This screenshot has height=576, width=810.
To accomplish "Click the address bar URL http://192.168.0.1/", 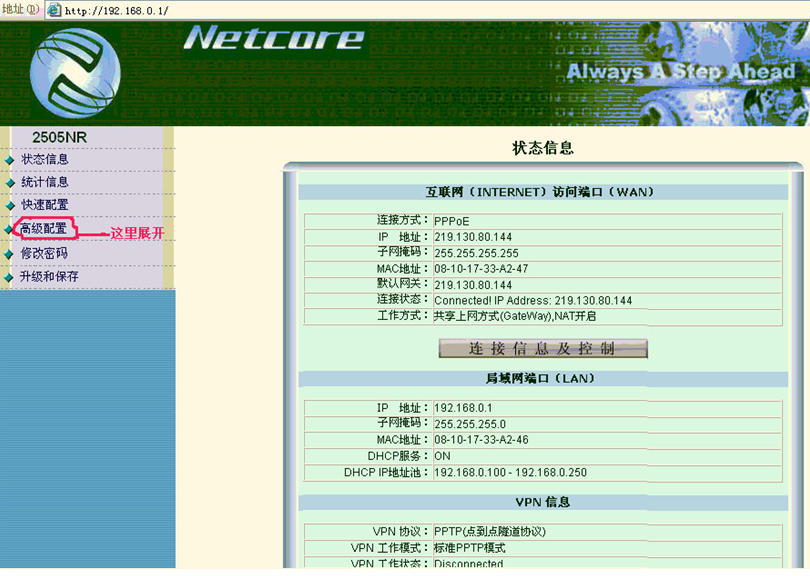I will point(116,10).
